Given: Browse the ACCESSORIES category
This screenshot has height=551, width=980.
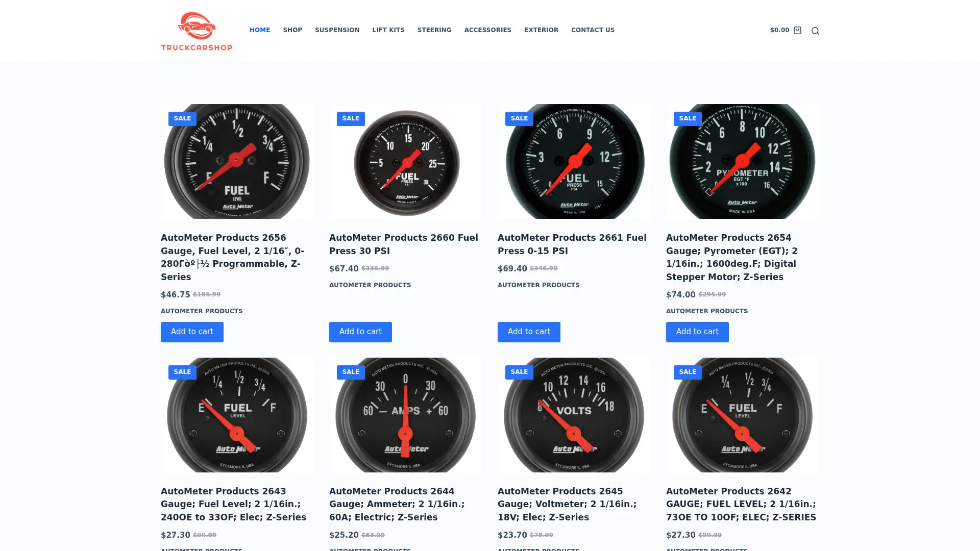Looking at the screenshot, I should pyautogui.click(x=487, y=30).
